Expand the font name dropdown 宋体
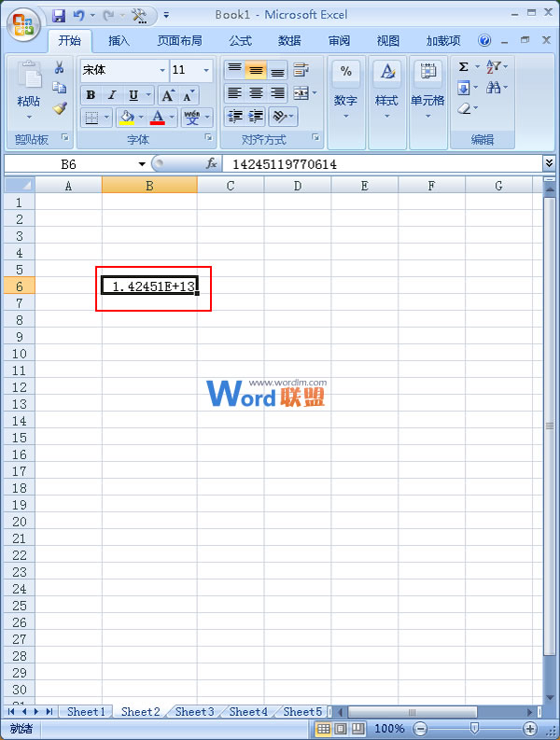 pos(162,70)
